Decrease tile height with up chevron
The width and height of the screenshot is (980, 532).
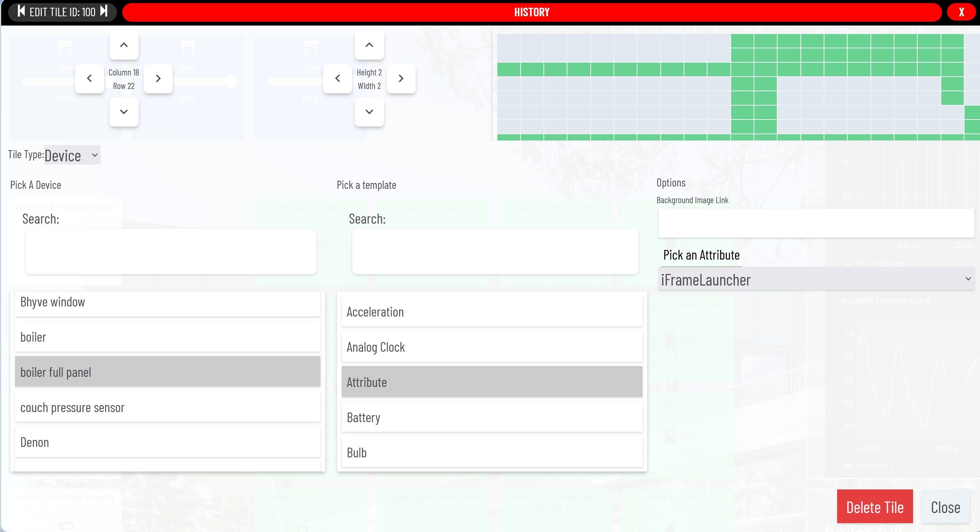point(369,45)
